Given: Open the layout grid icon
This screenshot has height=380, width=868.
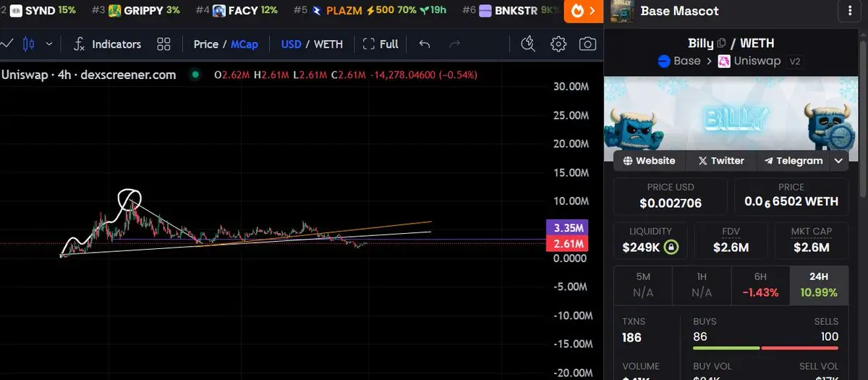Looking at the screenshot, I should pyautogui.click(x=163, y=44).
